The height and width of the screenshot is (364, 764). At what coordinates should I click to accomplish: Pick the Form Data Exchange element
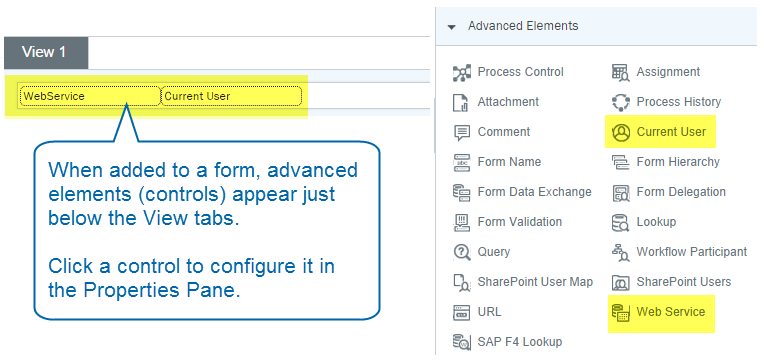[x=522, y=192]
